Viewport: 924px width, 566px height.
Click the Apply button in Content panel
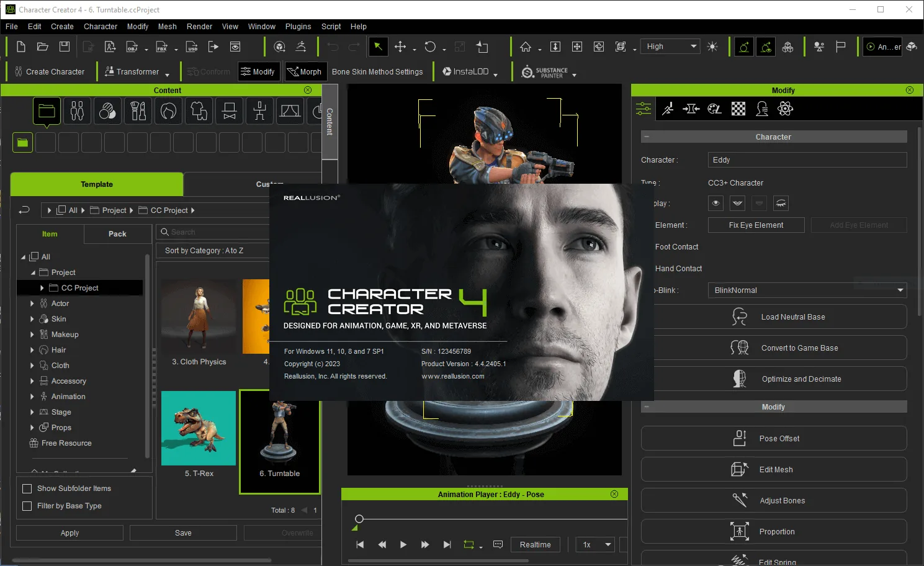click(70, 533)
